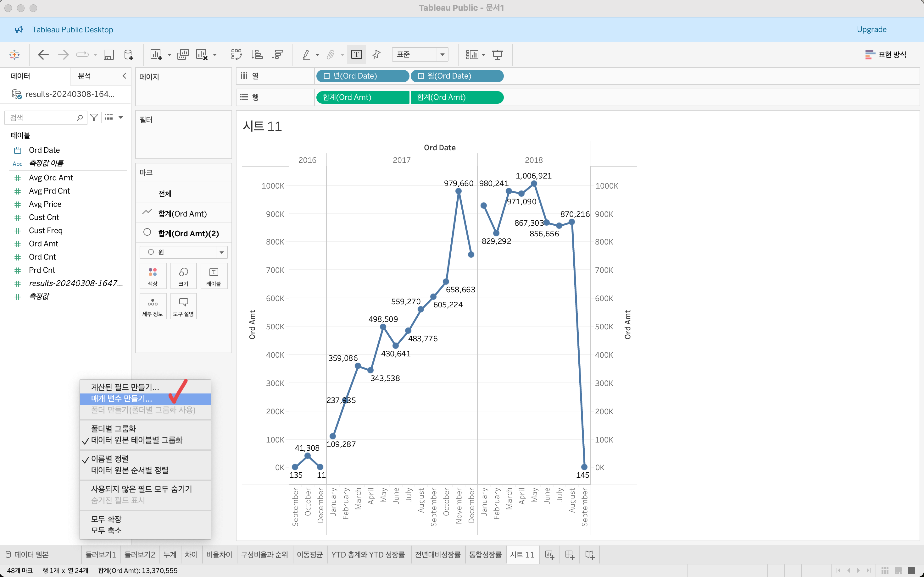Click the Color button on Marks card
The height and width of the screenshot is (577, 924).
click(x=153, y=276)
